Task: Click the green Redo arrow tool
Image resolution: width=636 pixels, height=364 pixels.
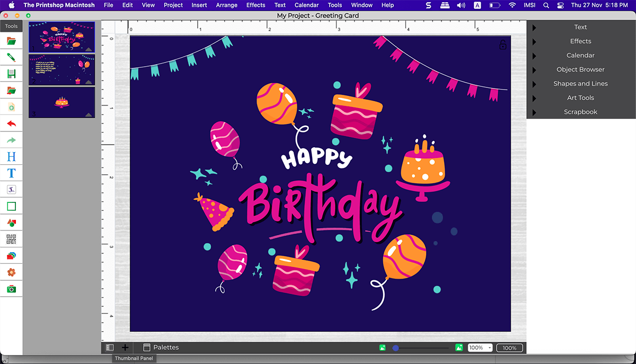Action: coord(11,140)
